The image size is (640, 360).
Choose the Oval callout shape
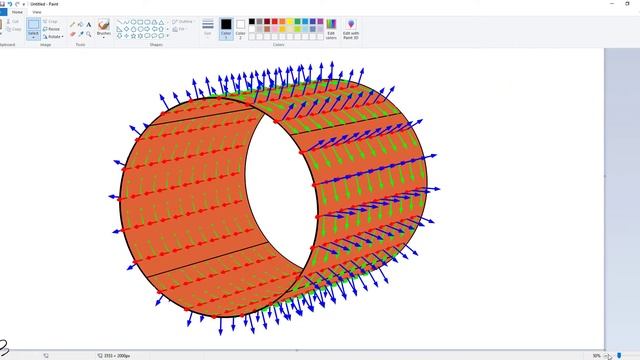(155, 36)
